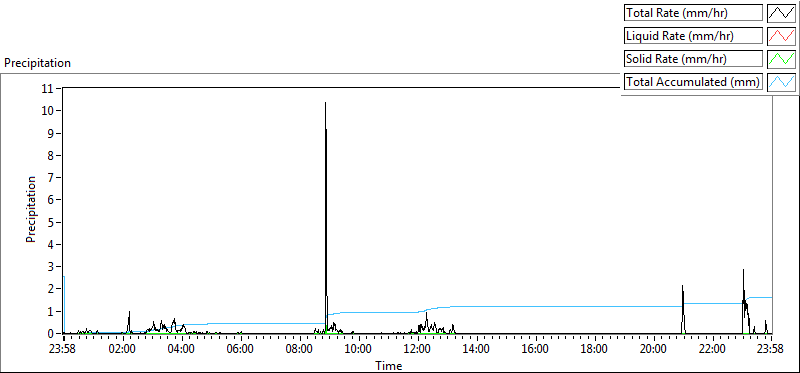This screenshot has width=800, height=373.
Task: Click the starting 23:58 x-axis time value
Action: pos(63,350)
